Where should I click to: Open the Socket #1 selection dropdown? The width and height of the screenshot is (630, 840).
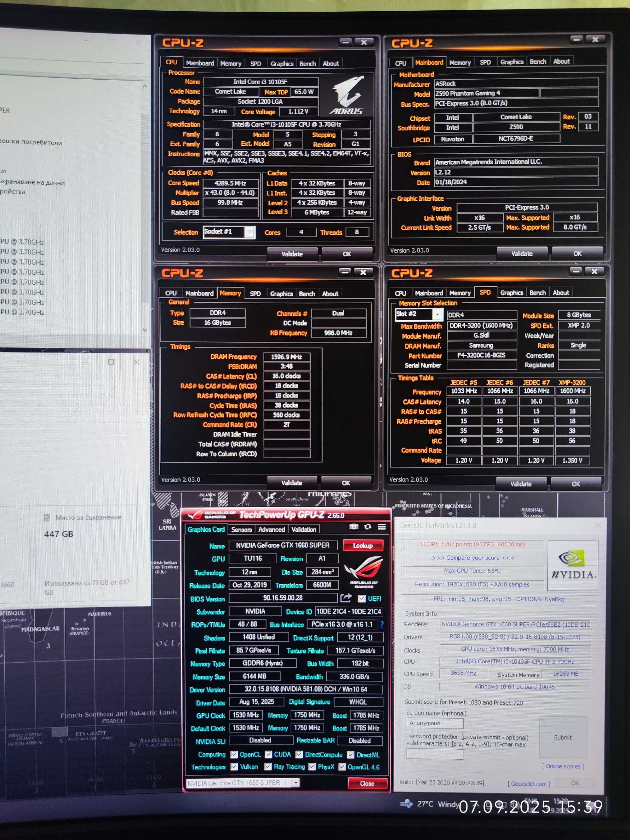pos(249,231)
